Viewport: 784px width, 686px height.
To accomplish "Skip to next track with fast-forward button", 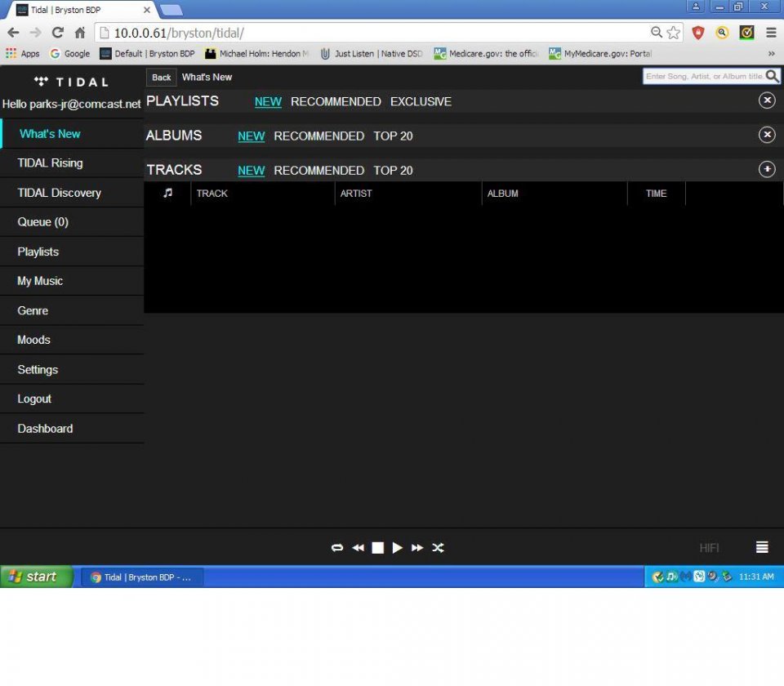I will 417,547.
